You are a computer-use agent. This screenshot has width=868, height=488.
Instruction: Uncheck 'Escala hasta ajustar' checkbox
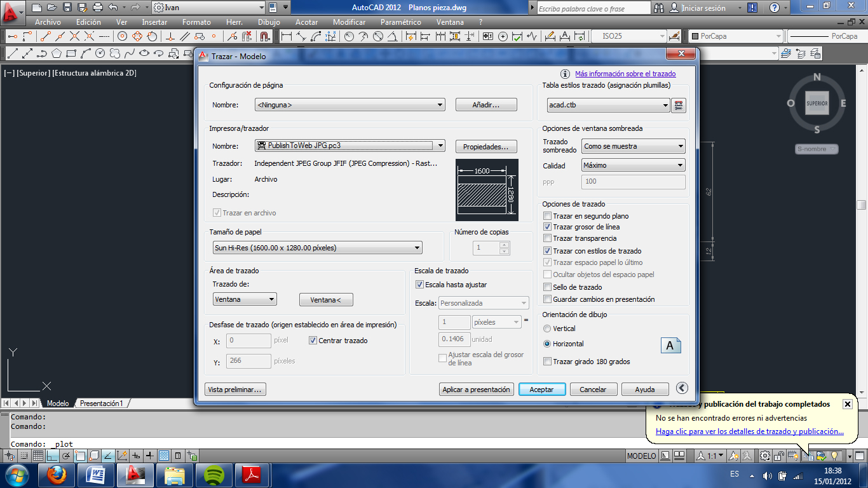[419, 285]
